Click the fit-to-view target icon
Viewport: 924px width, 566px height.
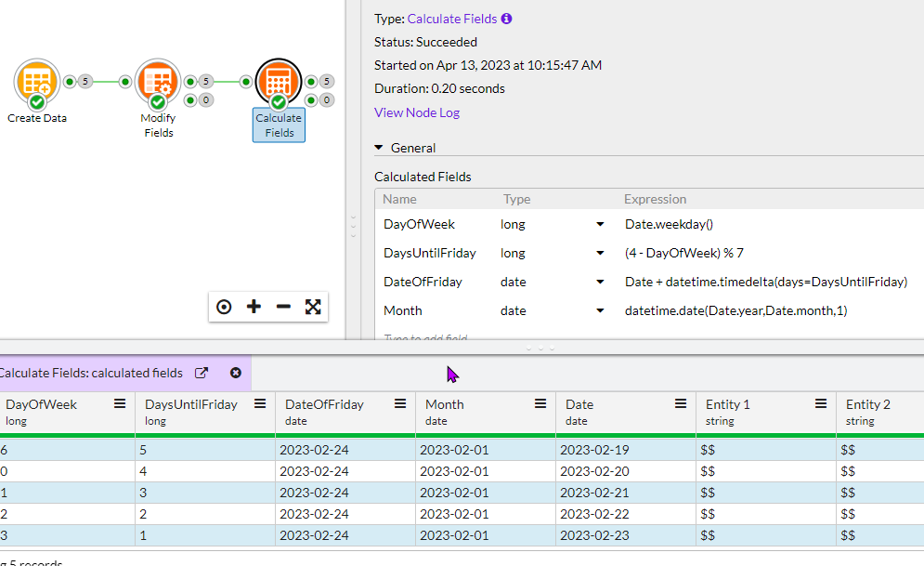tap(224, 307)
